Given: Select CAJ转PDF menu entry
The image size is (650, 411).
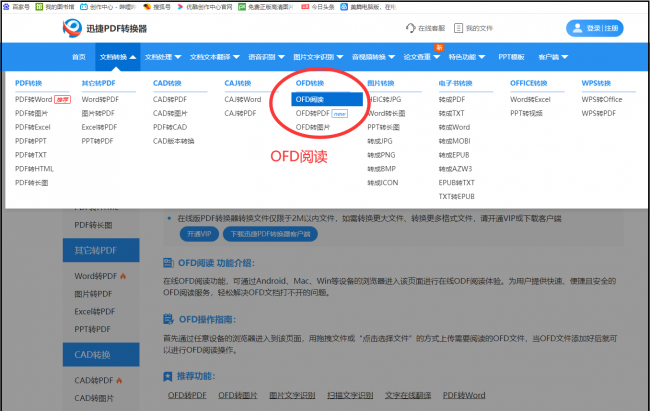Looking at the screenshot, I should coord(240,113).
